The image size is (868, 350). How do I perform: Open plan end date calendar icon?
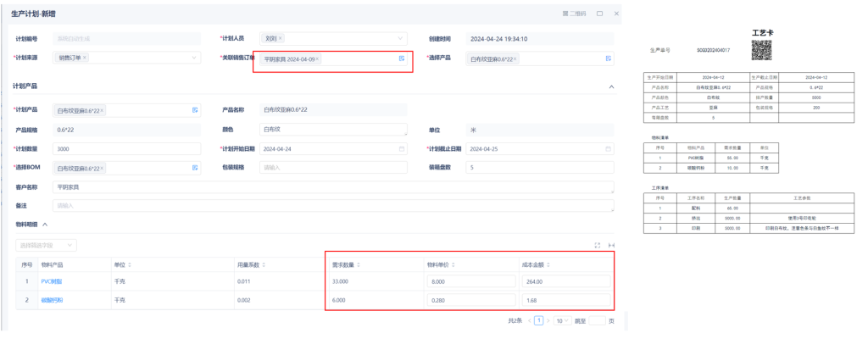(x=609, y=149)
